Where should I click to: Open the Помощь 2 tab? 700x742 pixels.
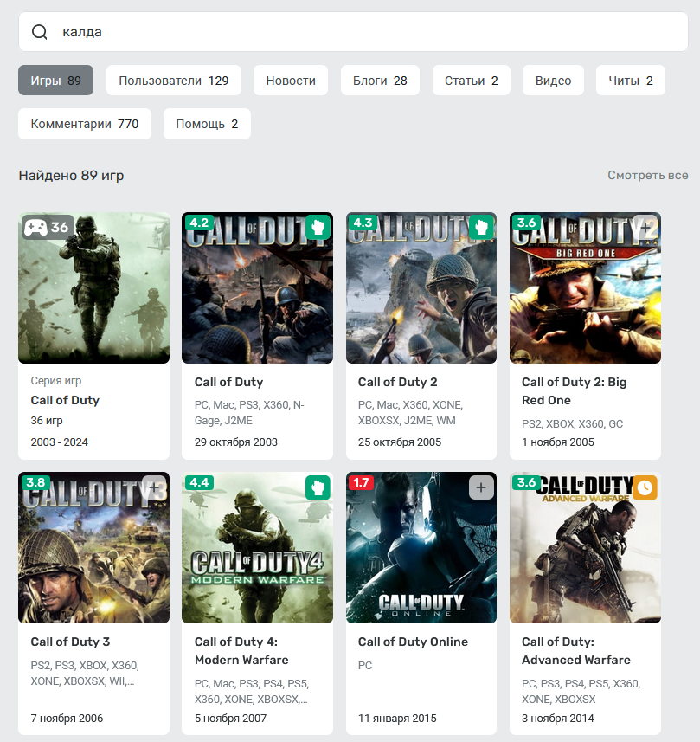pos(207,124)
